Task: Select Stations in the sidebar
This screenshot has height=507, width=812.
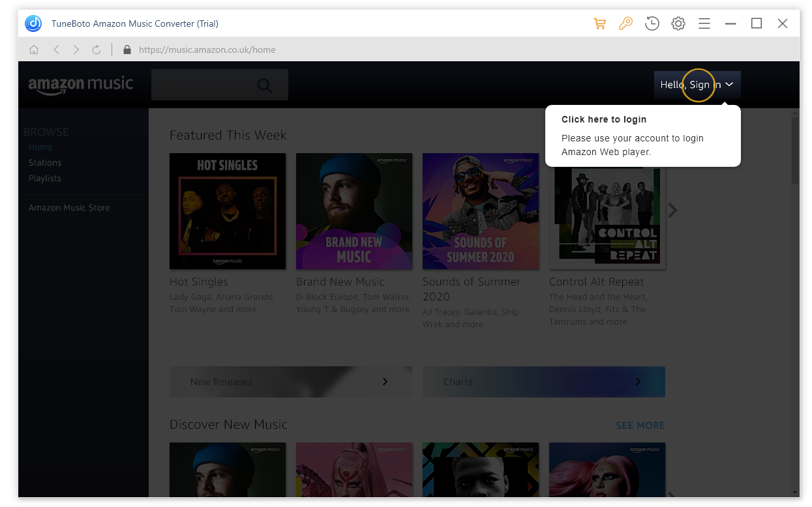Action: [x=45, y=163]
